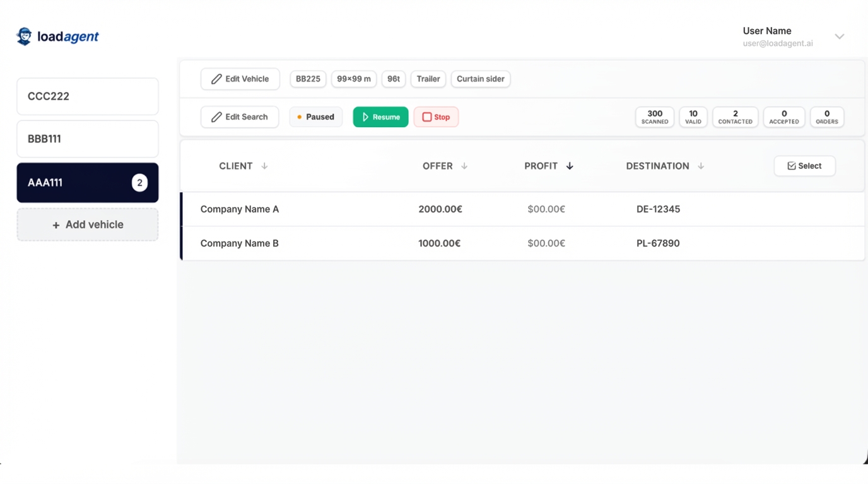This screenshot has height=484, width=868.
Task: Resume the paused load search
Action: 380,117
